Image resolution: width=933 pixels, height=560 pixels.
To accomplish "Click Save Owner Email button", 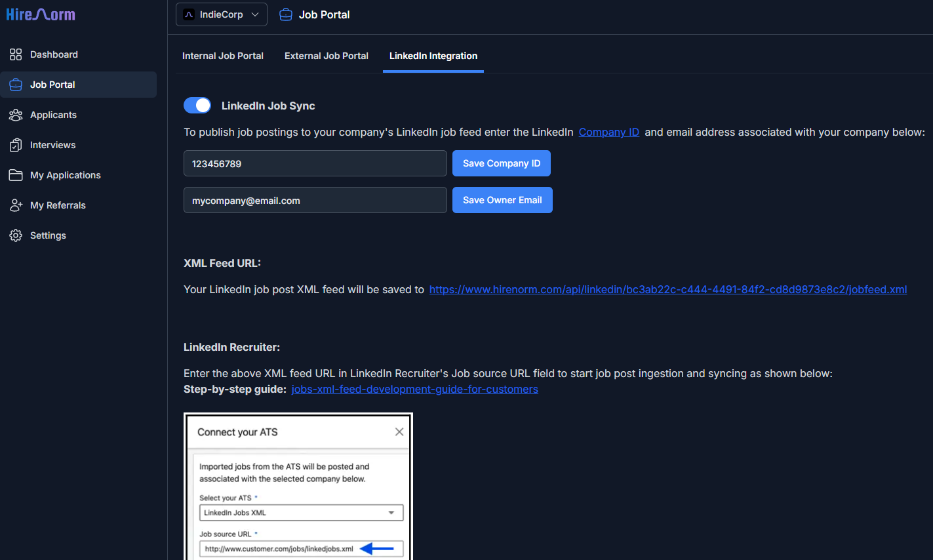I will [502, 200].
